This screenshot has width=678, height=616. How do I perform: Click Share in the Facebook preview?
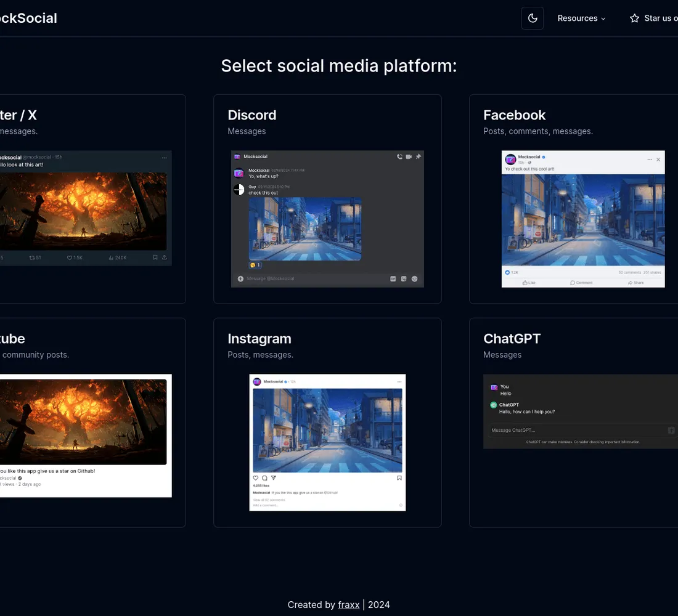[x=635, y=283]
